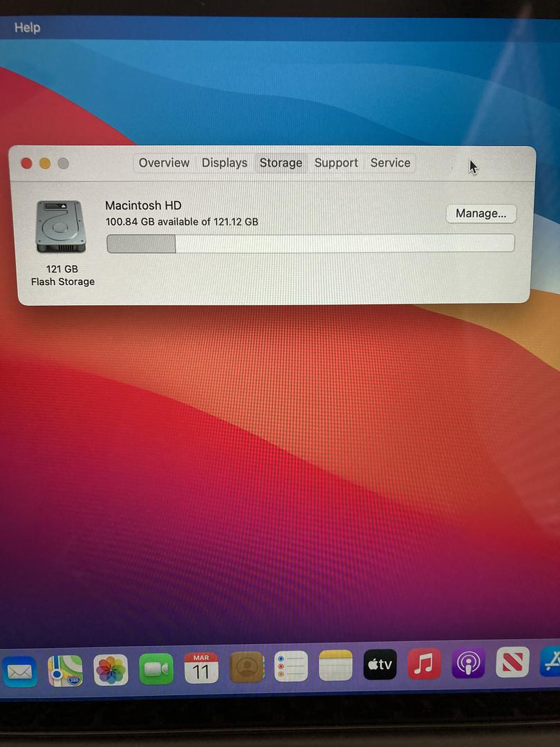Open the Help menu in menu bar
Viewport: 560px width, 747px height.
(x=27, y=28)
